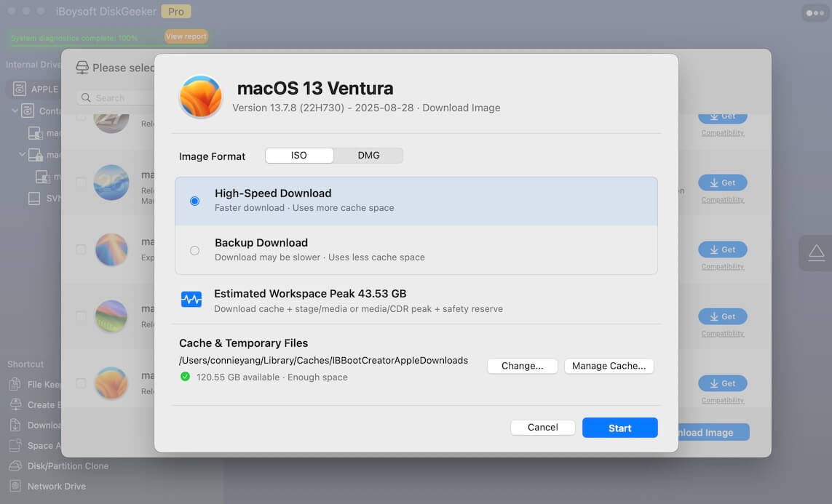Click the SVN volume icon in sidebar
Viewport: 832px width, 504px height.
pos(34,199)
